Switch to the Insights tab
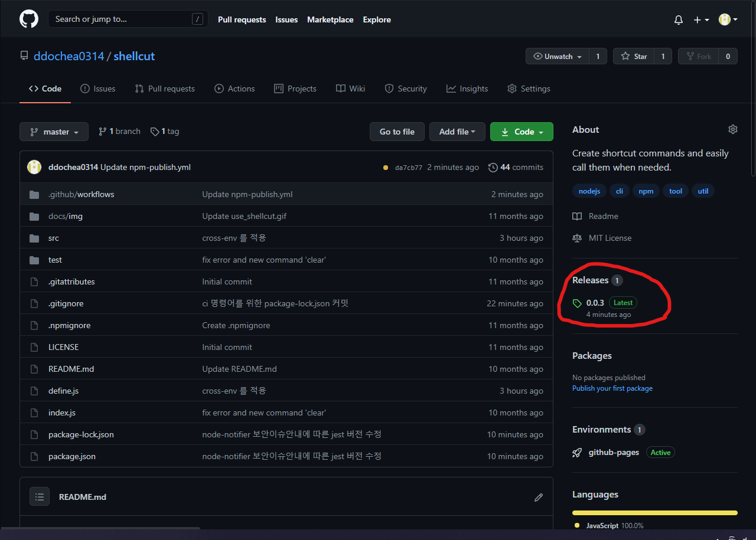The height and width of the screenshot is (540, 756). pyautogui.click(x=467, y=89)
